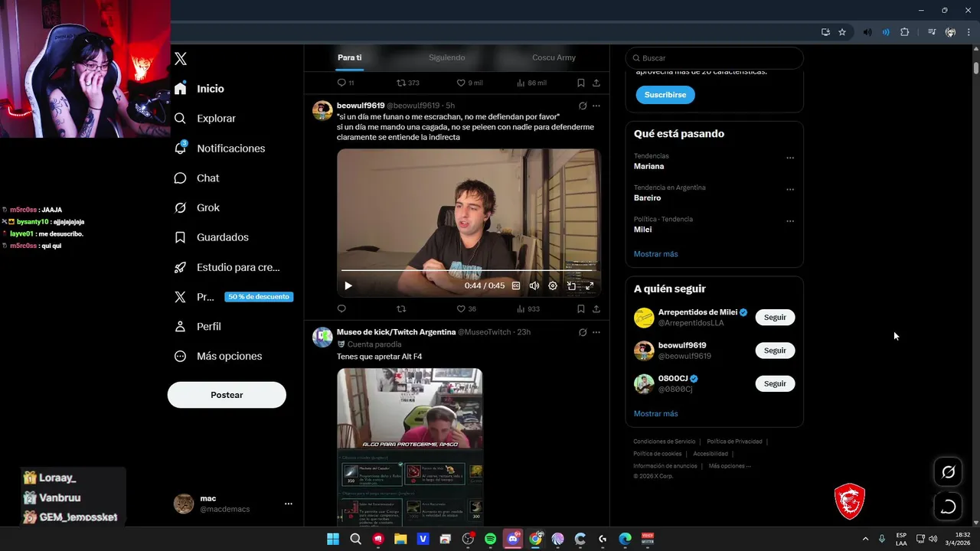Toggle captions on the video
The width and height of the screenshot is (980, 551).
[x=516, y=285]
